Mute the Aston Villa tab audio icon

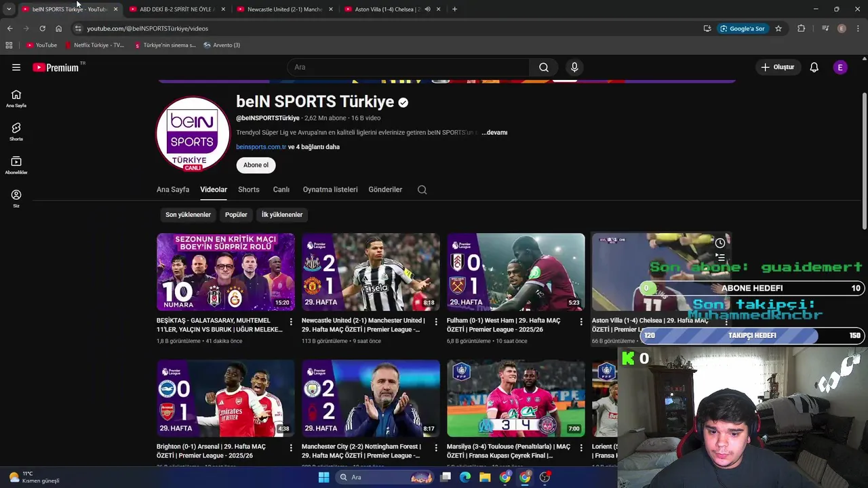[x=427, y=9]
